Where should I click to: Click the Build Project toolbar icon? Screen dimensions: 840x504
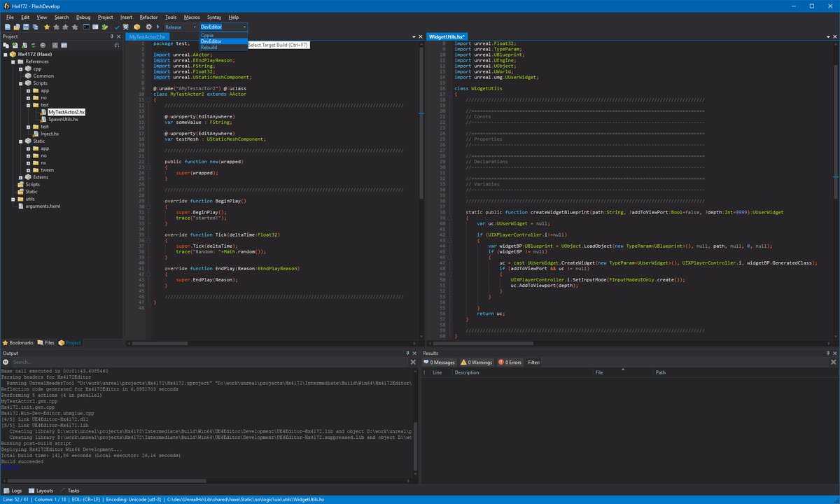[126, 27]
